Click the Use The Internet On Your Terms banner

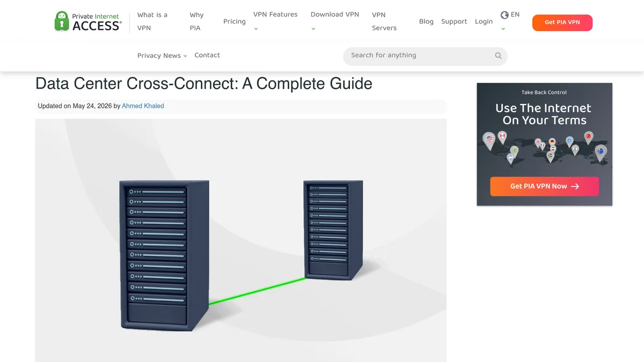tap(545, 144)
